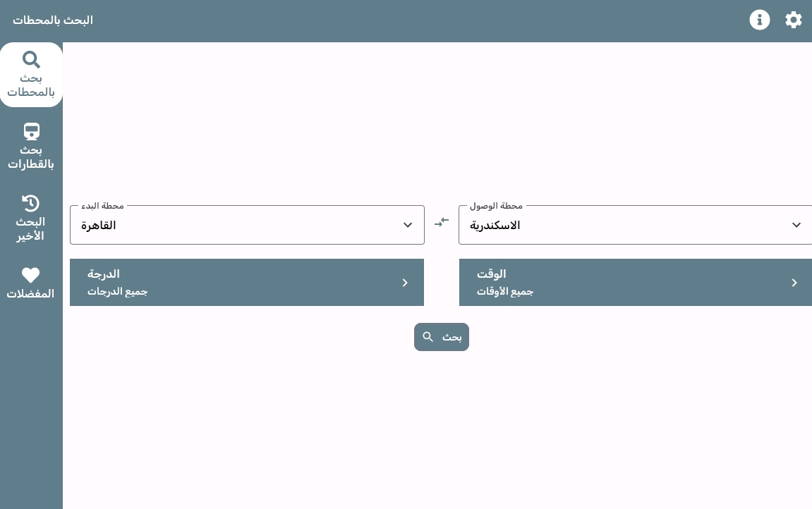Switch to بحث بالقطارات sidebar tab

click(x=31, y=147)
